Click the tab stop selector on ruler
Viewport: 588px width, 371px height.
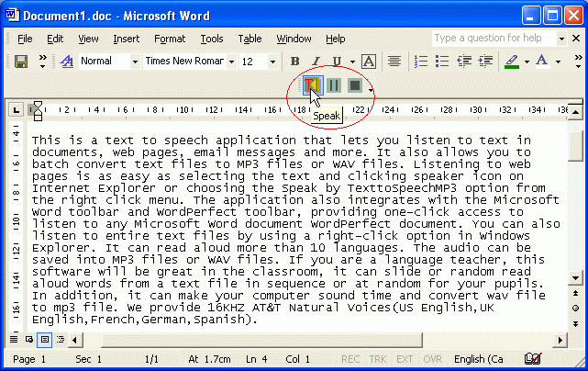16,110
